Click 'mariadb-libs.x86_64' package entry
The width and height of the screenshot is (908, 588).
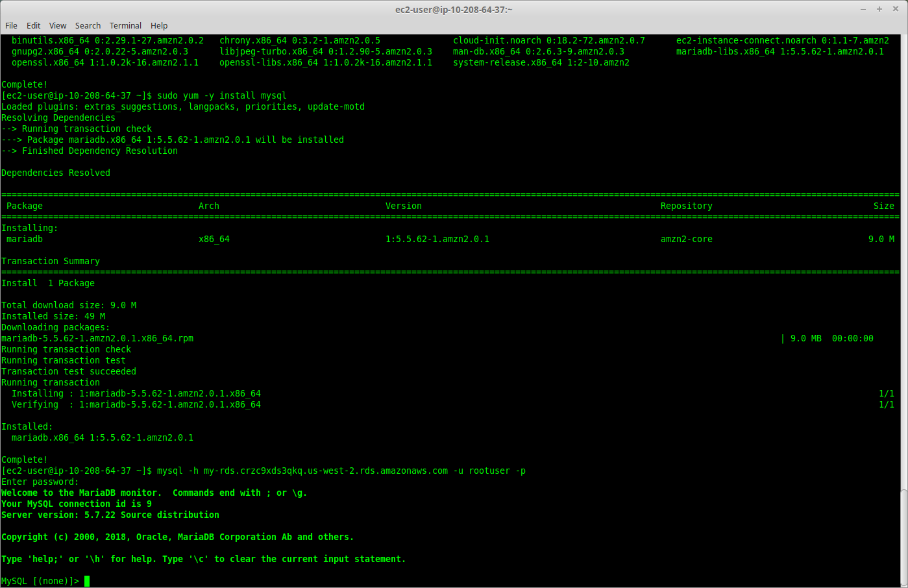(x=780, y=51)
